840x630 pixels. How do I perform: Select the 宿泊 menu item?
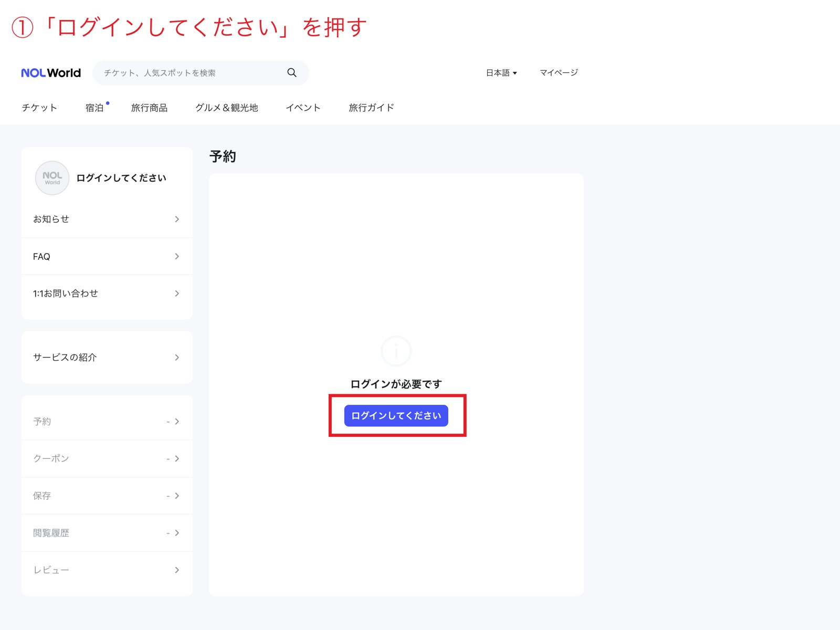[94, 108]
